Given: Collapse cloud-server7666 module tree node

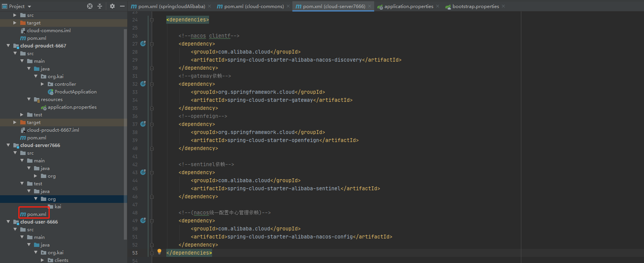Looking at the screenshot, I should click(x=8, y=145).
